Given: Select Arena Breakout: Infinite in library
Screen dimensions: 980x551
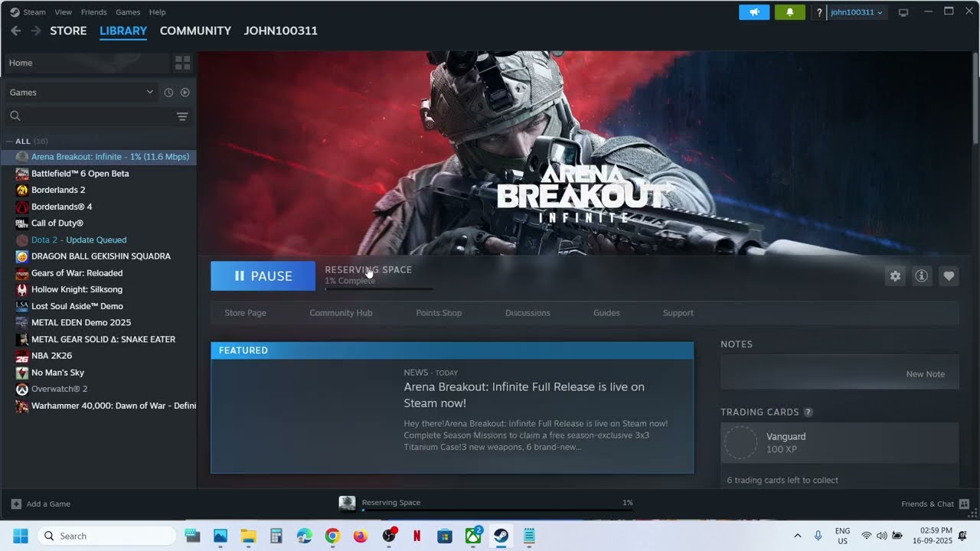Looking at the screenshot, I should pos(99,157).
